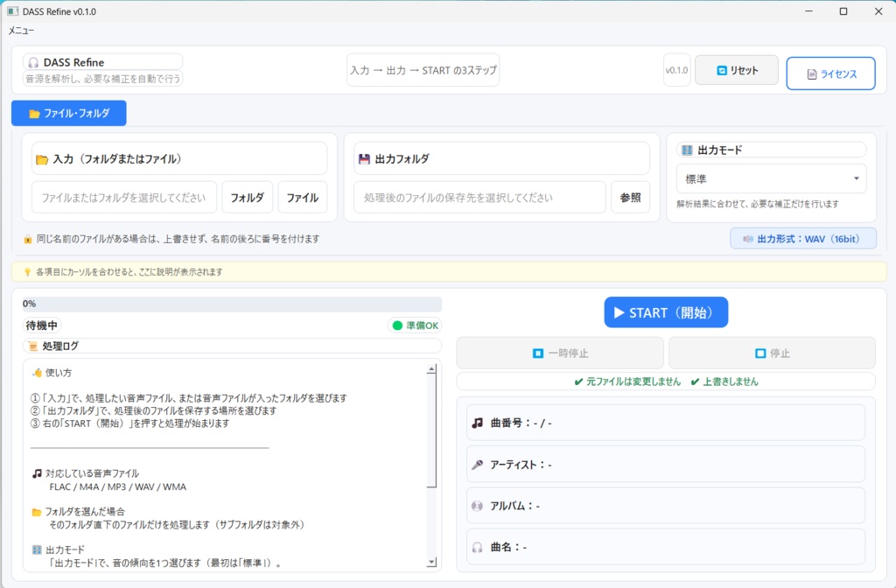Click the reset icon in リセット button

point(722,70)
